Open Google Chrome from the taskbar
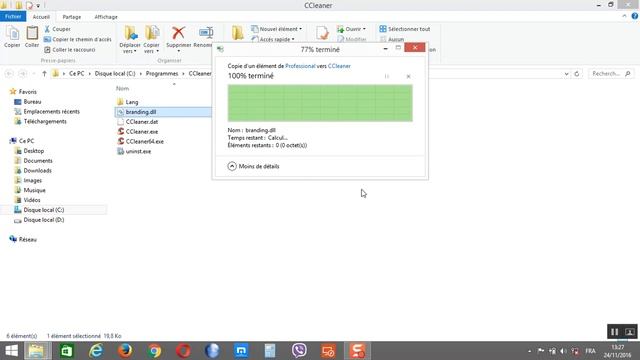Viewport: 640px width, 360px height. pos(154,351)
